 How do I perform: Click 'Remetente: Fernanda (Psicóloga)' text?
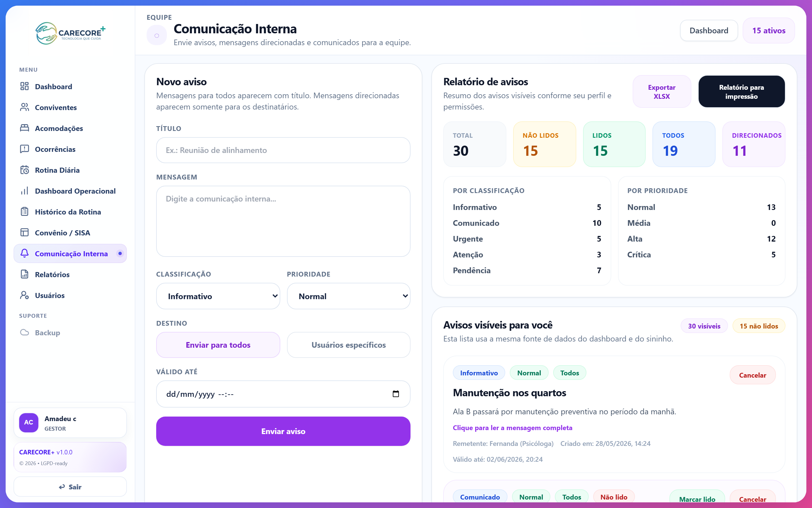point(503,443)
